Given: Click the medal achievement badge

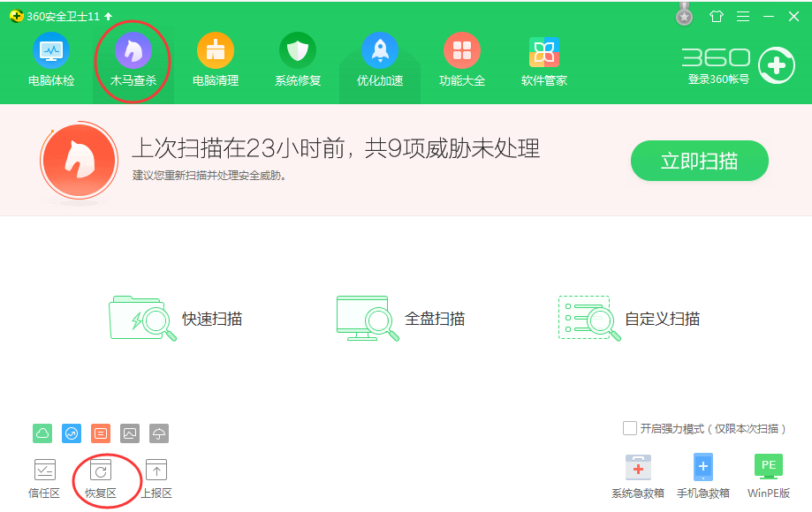Looking at the screenshot, I should tap(683, 15).
